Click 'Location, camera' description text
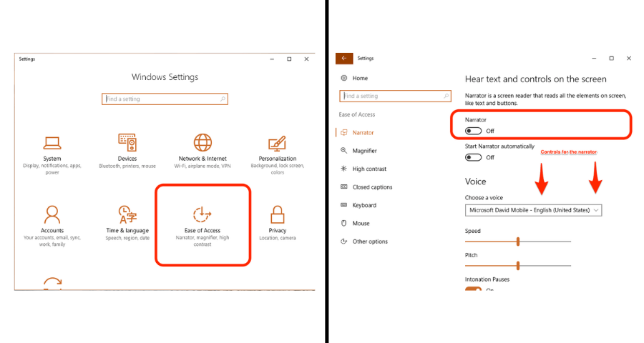Viewport: 644px width, 343px height. pyautogui.click(x=277, y=238)
